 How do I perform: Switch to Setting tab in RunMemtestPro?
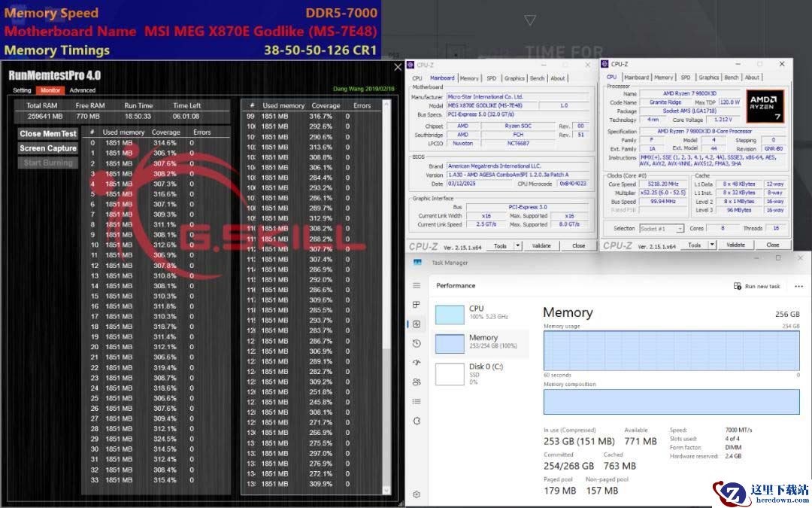(x=22, y=90)
